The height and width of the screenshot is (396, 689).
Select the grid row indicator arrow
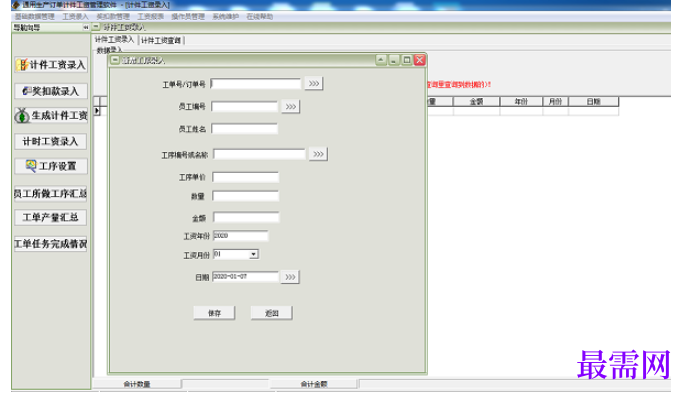[97, 111]
